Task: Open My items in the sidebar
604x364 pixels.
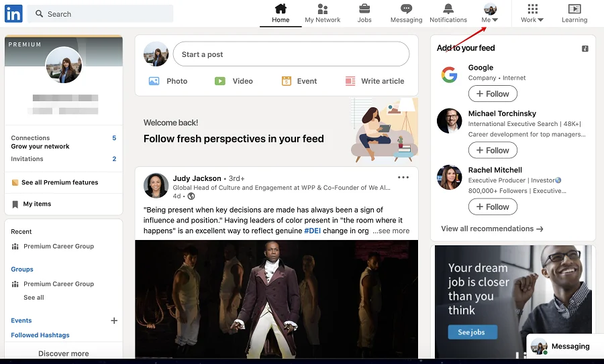Action: pyautogui.click(x=37, y=204)
